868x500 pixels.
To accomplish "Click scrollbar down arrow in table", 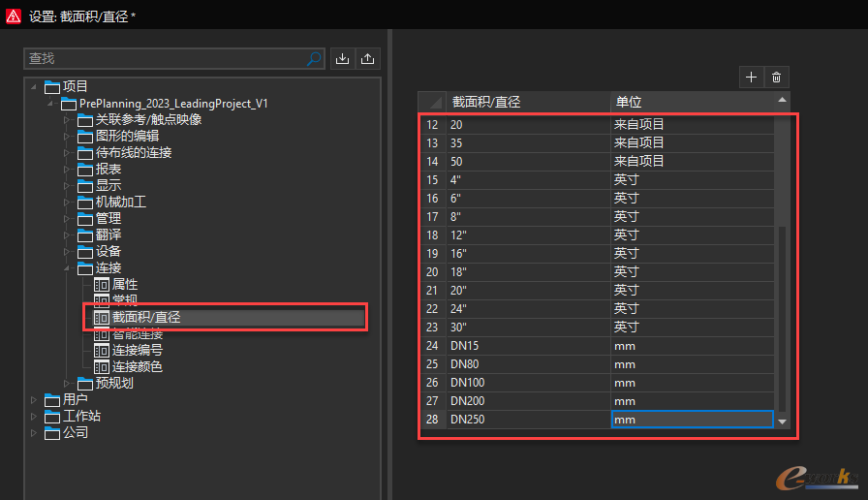I will (782, 422).
